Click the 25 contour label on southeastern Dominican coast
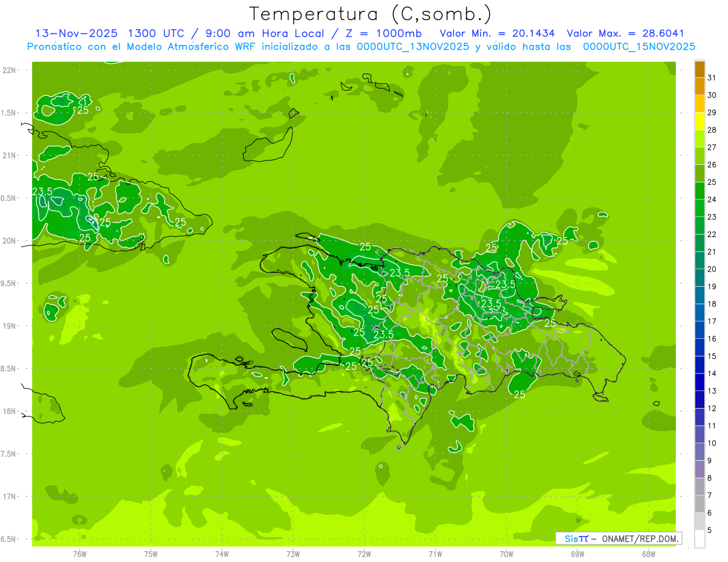This screenshot has height=562, width=728. [520, 395]
